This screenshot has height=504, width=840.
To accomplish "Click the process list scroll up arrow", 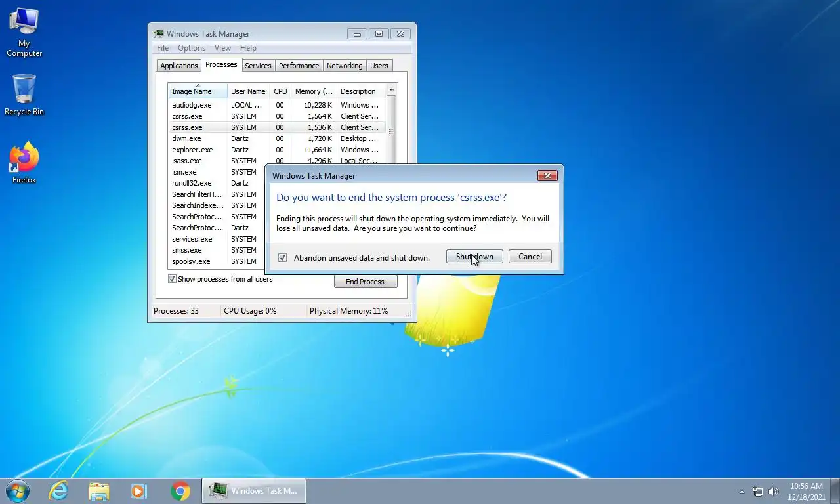I will 392,89.
